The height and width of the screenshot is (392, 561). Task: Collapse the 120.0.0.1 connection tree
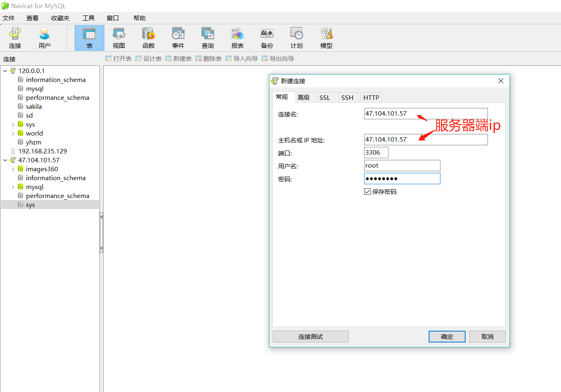5,71
